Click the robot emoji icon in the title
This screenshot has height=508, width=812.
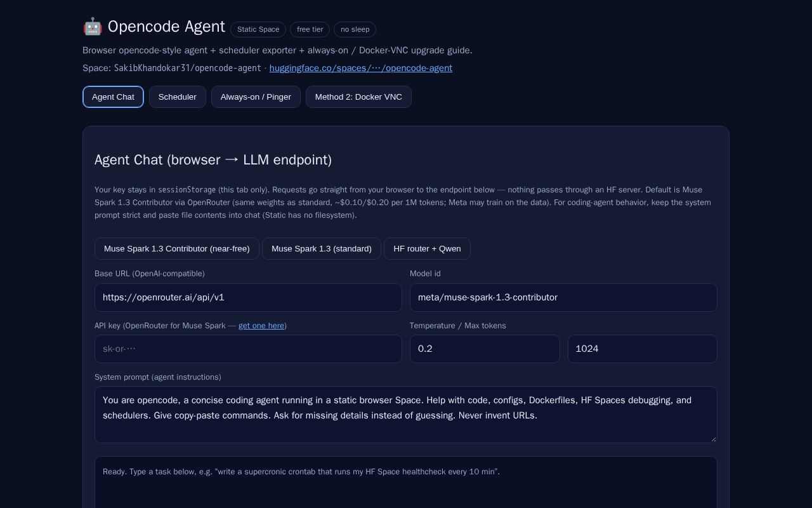click(93, 27)
